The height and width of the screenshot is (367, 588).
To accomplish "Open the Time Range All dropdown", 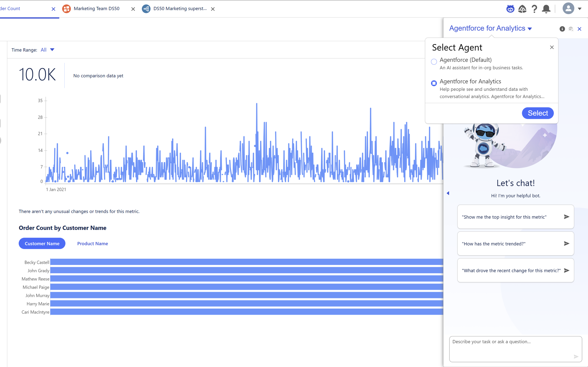I will coord(48,50).
